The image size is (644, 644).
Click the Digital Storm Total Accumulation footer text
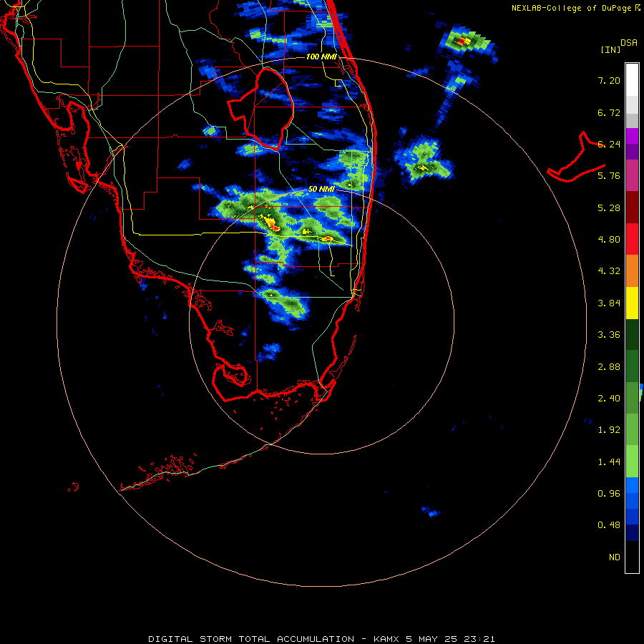click(x=321, y=639)
